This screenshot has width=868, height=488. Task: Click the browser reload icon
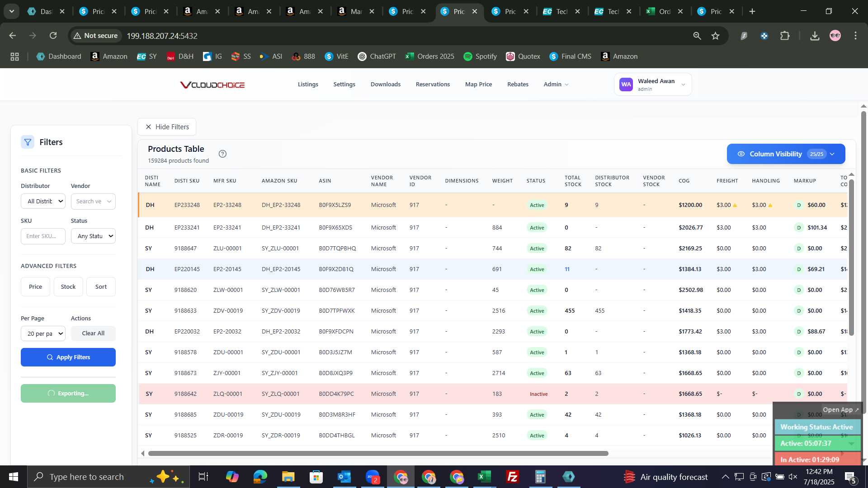[x=53, y=36]
